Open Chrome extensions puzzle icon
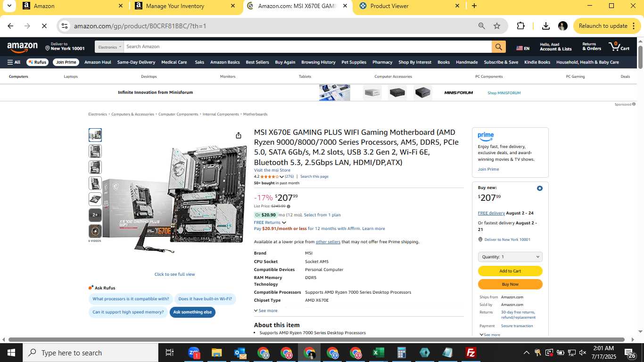This screenshot has height=362, width=644. [520, 26]
